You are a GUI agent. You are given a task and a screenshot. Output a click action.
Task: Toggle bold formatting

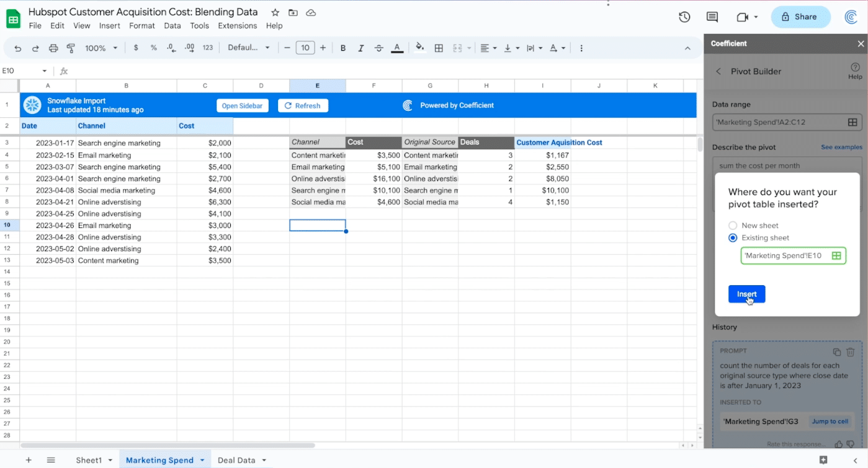343,48
